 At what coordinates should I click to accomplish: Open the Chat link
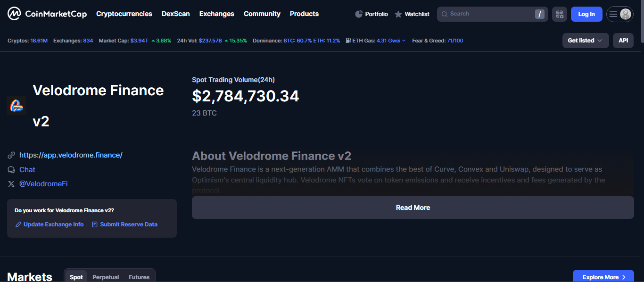27,170
